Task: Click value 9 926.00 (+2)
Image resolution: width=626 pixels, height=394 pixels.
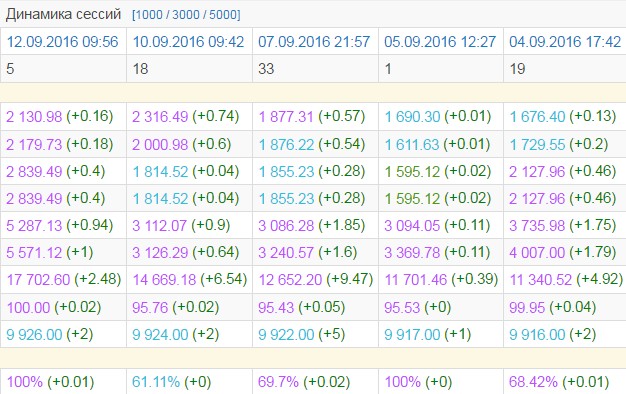Action: 50,335
